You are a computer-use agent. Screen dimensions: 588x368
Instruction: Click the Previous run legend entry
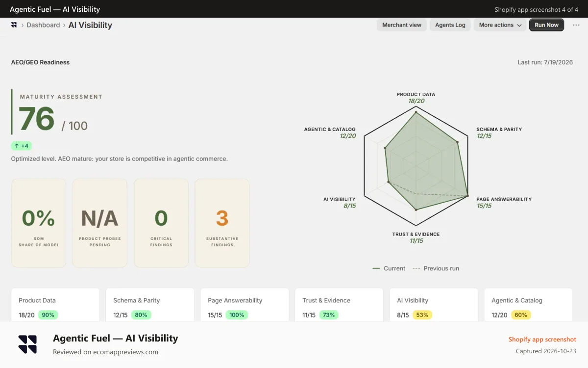(436, 268)
